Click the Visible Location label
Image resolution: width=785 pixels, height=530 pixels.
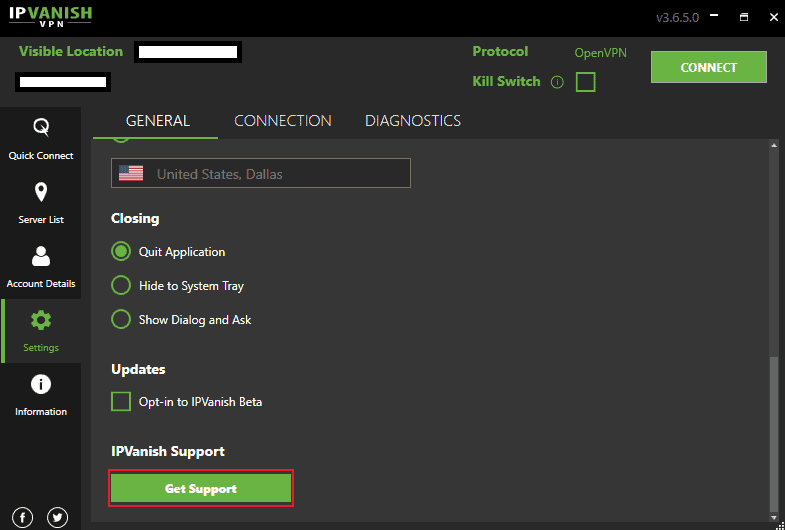tap(71, 52)
